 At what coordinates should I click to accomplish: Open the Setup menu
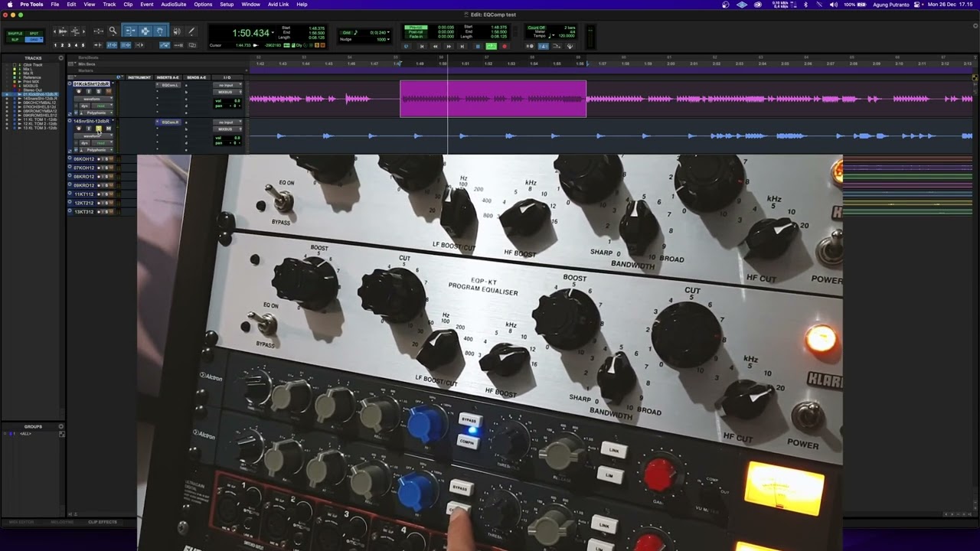(x=227, y=5)
